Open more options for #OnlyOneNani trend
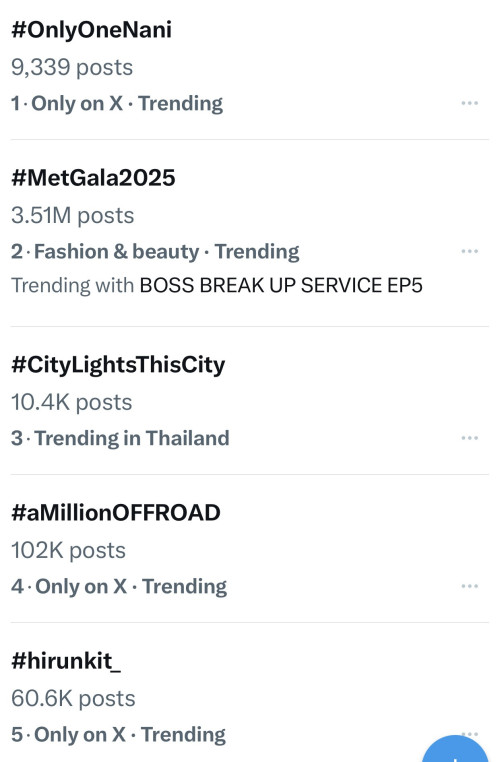The width and height of the screenshot is (500, 762). coord(469,103)
